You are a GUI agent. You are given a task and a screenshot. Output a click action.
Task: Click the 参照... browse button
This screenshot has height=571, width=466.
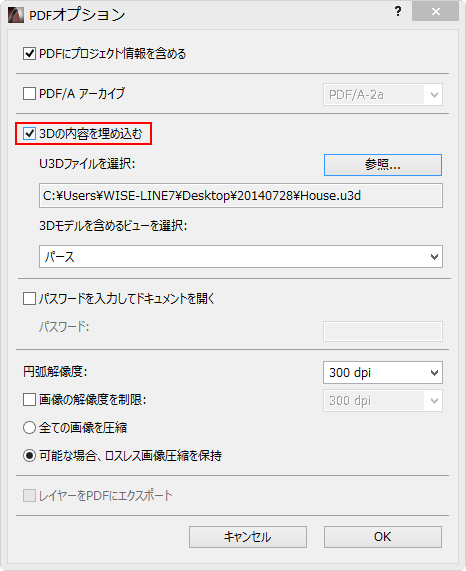383,165
